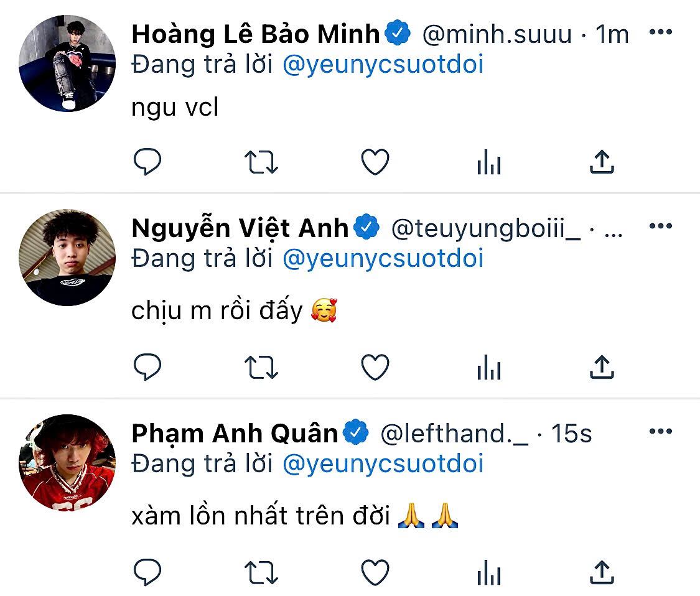Viewport: 700px width, 596px height.
Task: Retweet Nguyễn Việt Anh's reply
Action: 261,368
